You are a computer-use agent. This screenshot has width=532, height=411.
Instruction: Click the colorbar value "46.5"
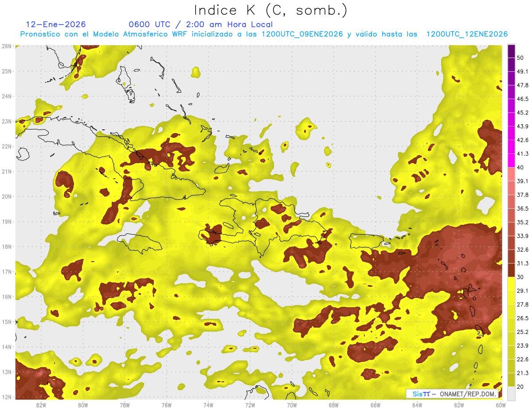point(523,99)
